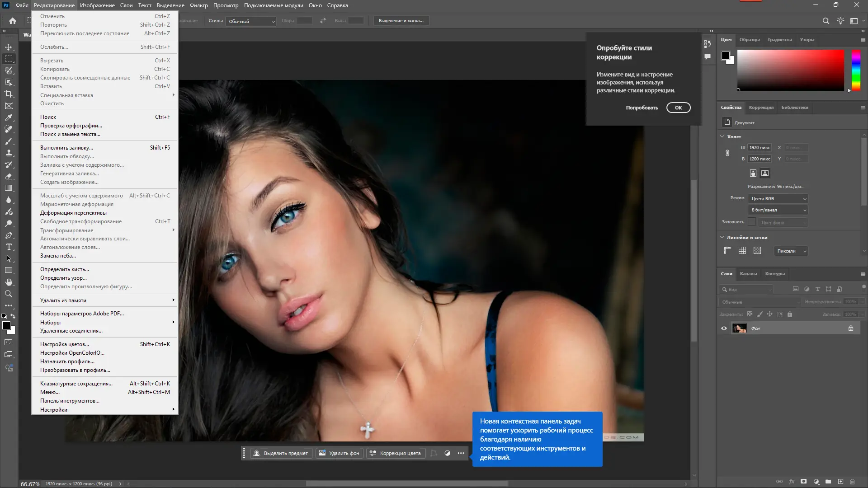868x488 pixels.
Task: Select the Zoom tool in toolbar
Action: click(x=9, y=294)
